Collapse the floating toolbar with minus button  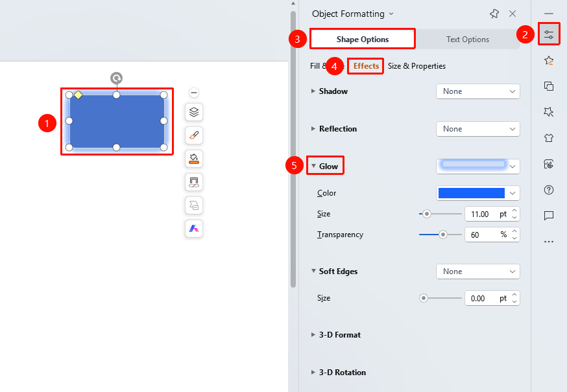point(194,93)
